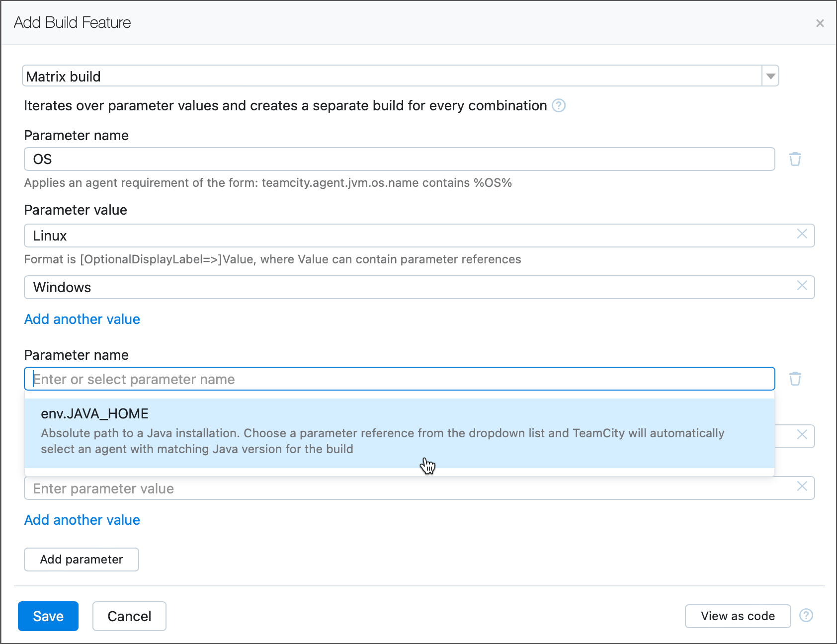Open help icon beside View as code
Screen dimensions: 837x644
806,616
